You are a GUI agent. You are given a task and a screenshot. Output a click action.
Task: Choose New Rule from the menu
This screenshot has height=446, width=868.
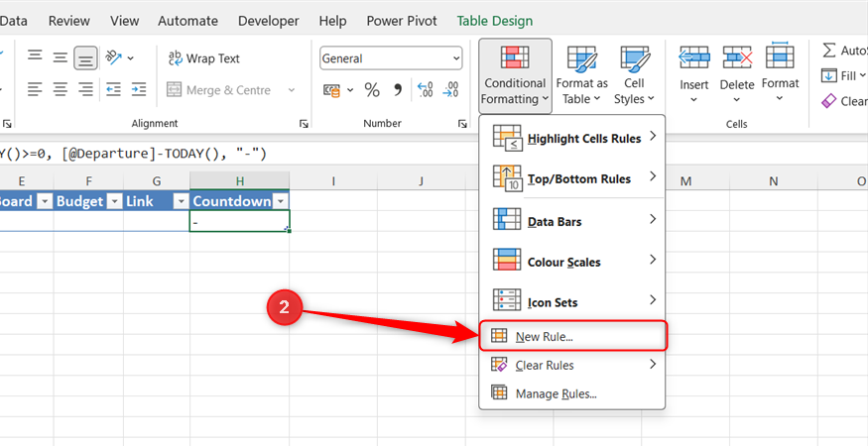(x=571, y=336)
